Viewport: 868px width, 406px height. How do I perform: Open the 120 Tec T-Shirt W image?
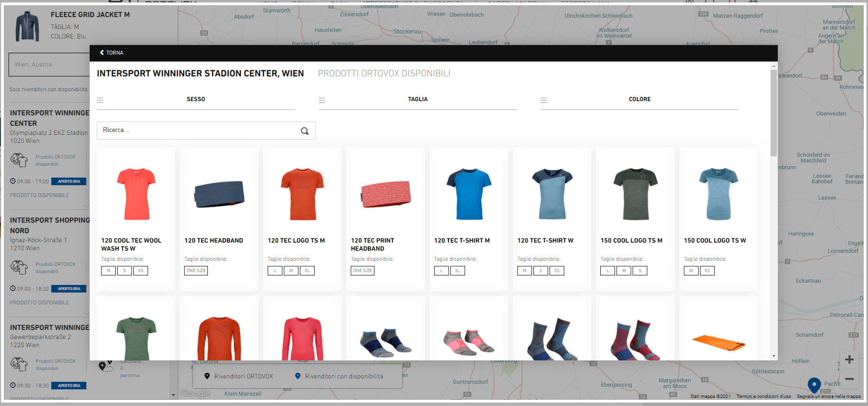point(552,194)
